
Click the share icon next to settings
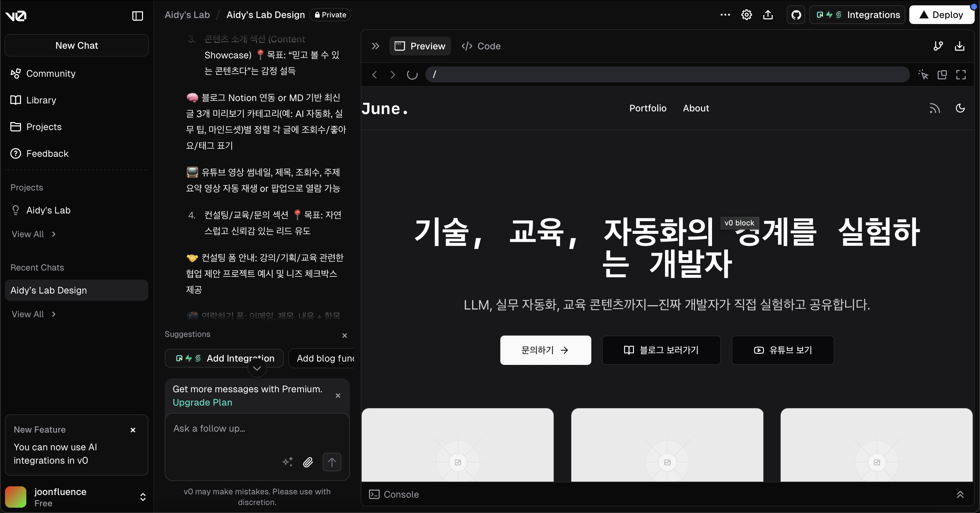tap(768, 15)
